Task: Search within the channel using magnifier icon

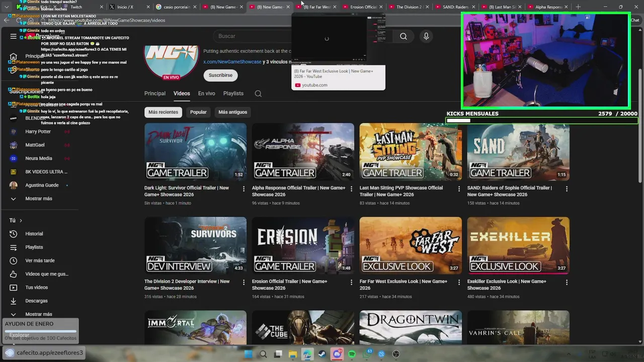Action: pos(258,94)
